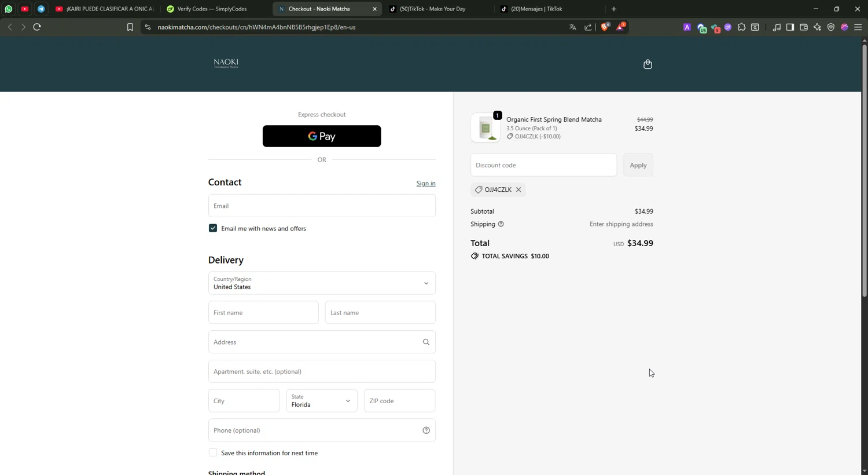
Task: Focus the Email input field
Action: [322, 206]
